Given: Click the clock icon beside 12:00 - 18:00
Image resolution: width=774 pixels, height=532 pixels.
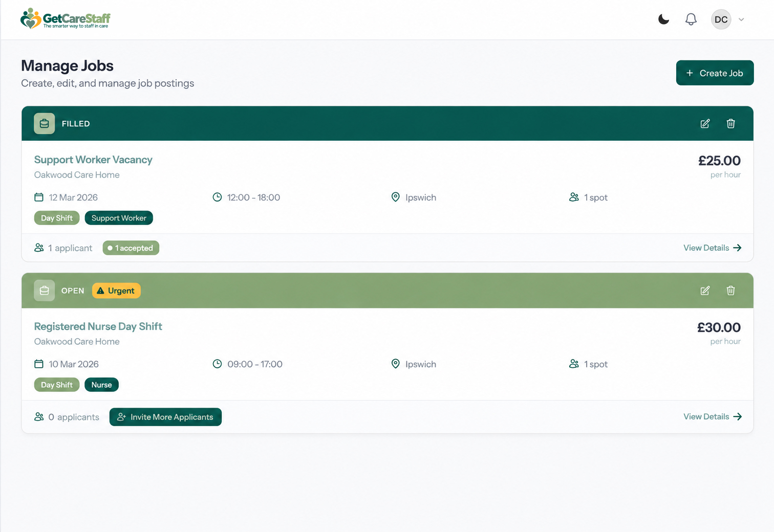Looking at the screenshot, I should 217,197.
